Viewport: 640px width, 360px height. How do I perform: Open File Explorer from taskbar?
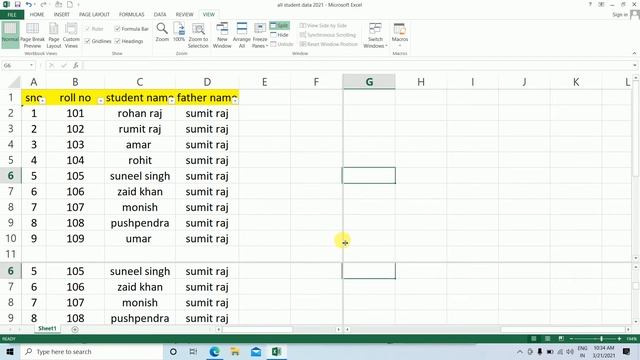(x=235, y=351)
